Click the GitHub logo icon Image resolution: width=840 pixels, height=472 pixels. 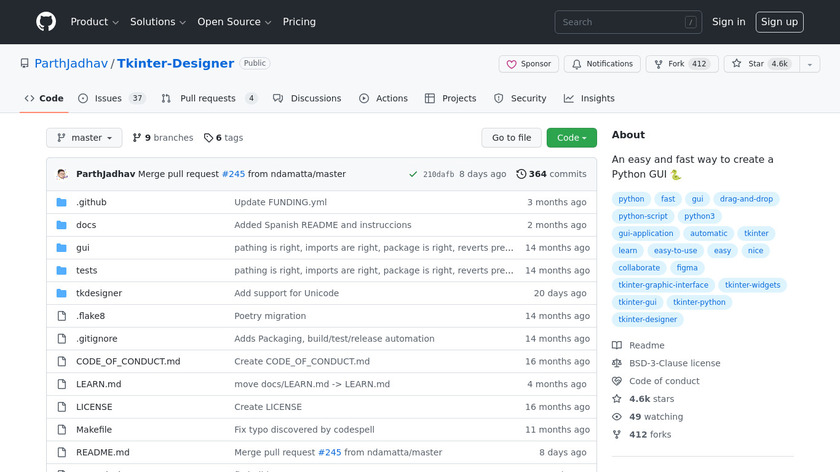click(x=46, y=22)
